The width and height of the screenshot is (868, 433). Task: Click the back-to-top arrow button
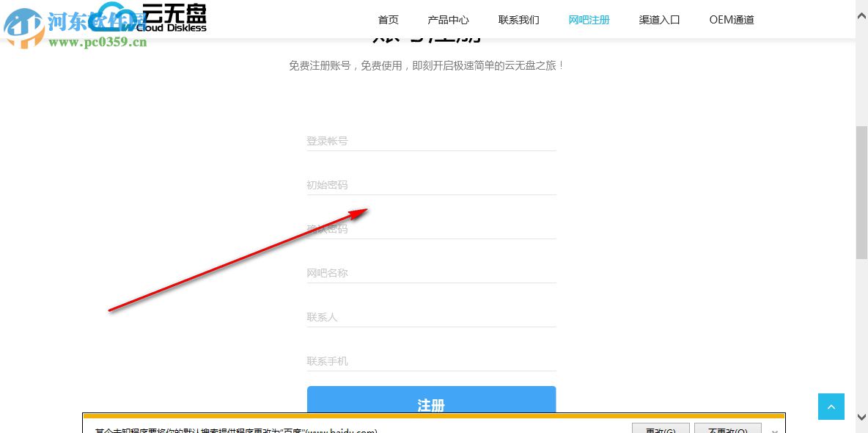point(831,406)
